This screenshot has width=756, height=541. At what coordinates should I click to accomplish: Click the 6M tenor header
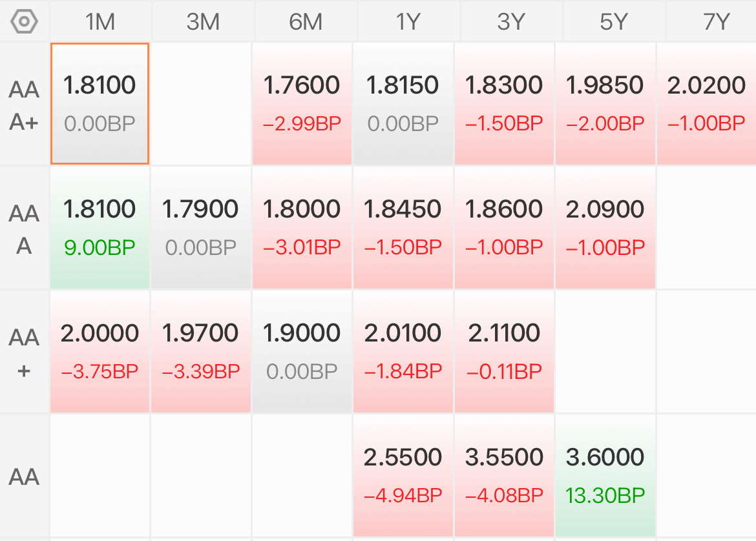coord(306,22)
